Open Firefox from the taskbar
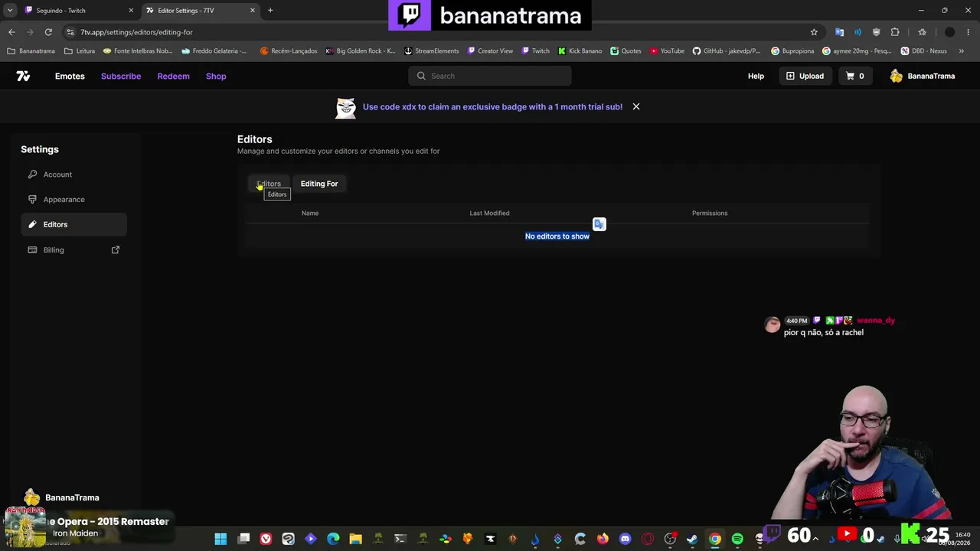Screen dimensions: 980x551 click(x=603, y=539)
